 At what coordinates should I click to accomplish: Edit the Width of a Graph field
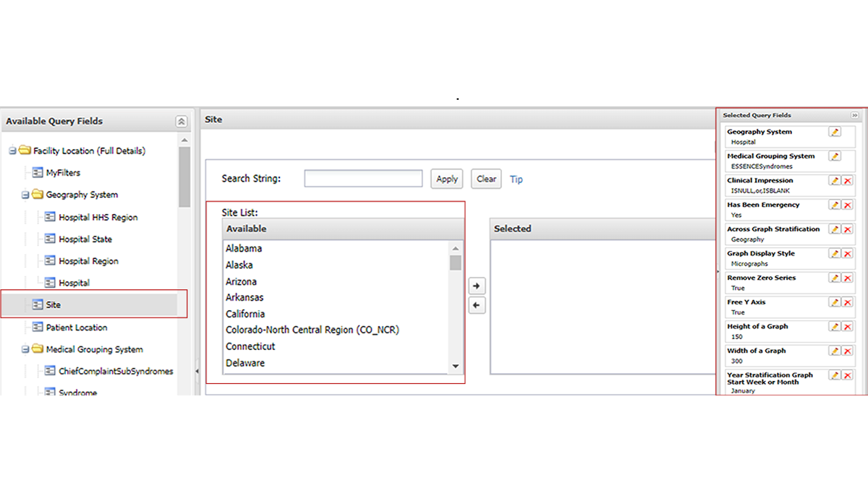pos(835,351)
